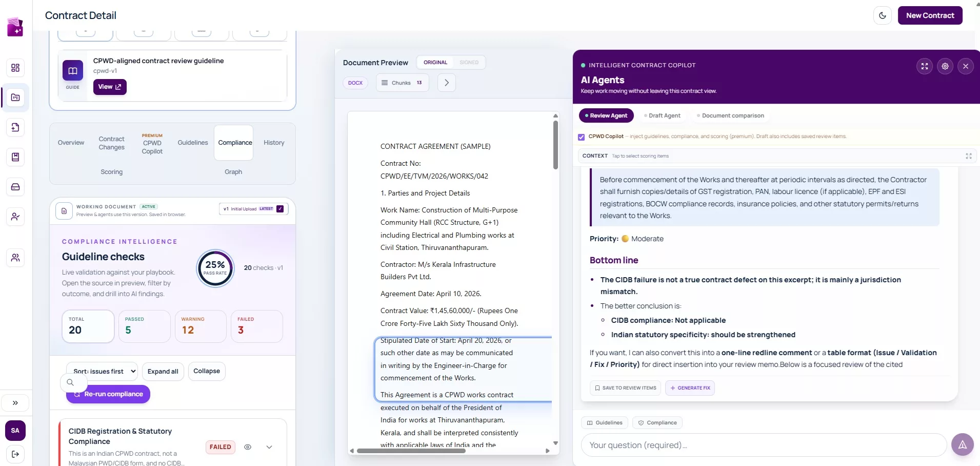Open the user-check sidebar icon

click(x=15, y=217)
